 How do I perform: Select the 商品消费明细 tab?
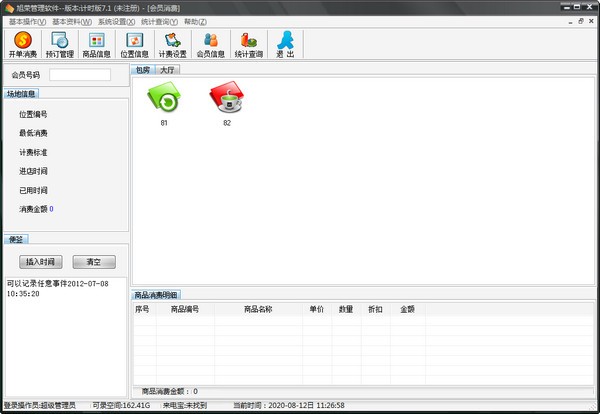pos(156,295)
